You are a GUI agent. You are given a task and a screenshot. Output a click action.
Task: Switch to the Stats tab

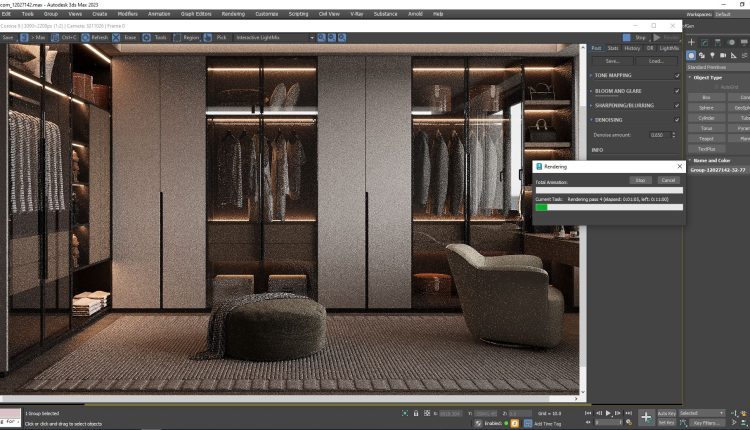pyautogui.click(x=613, y=48)
